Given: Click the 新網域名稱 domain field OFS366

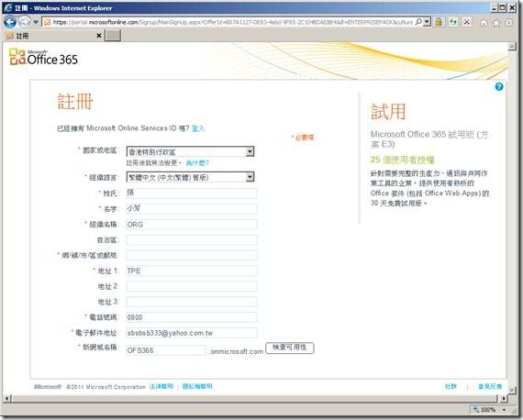Looking at the screenshot, I should point(166,350).
